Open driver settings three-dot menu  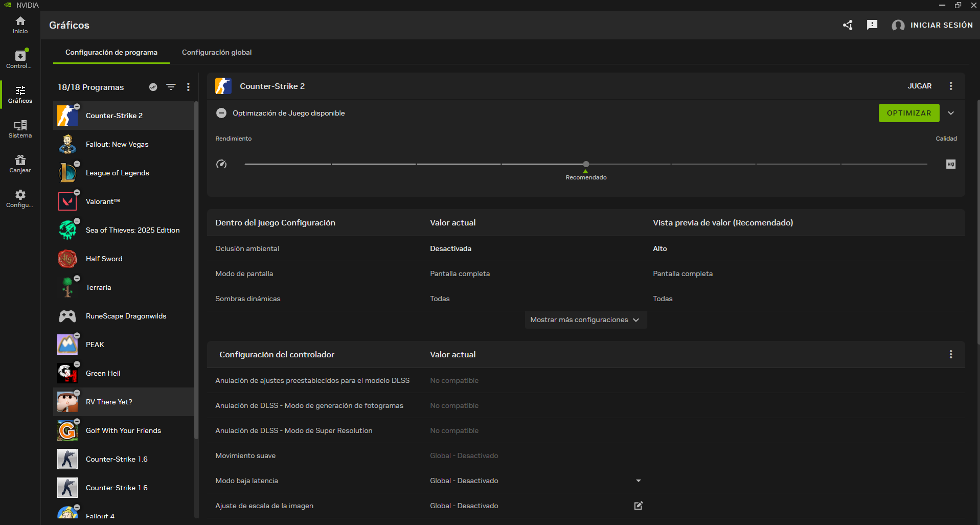pyautogui.click(x=951, y=354)
